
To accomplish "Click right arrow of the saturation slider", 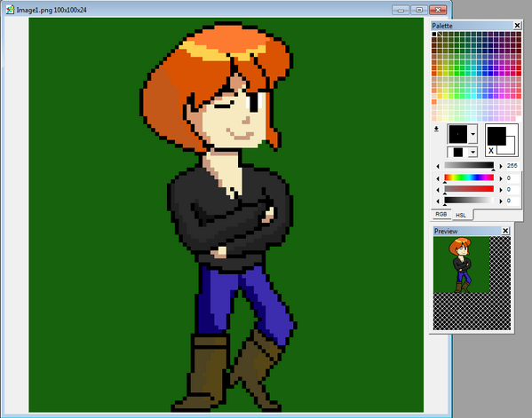I will tap(501, 190).
